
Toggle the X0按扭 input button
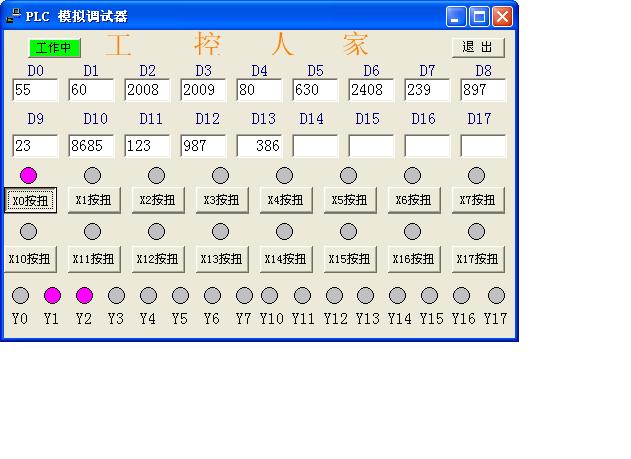pos(30,200)
